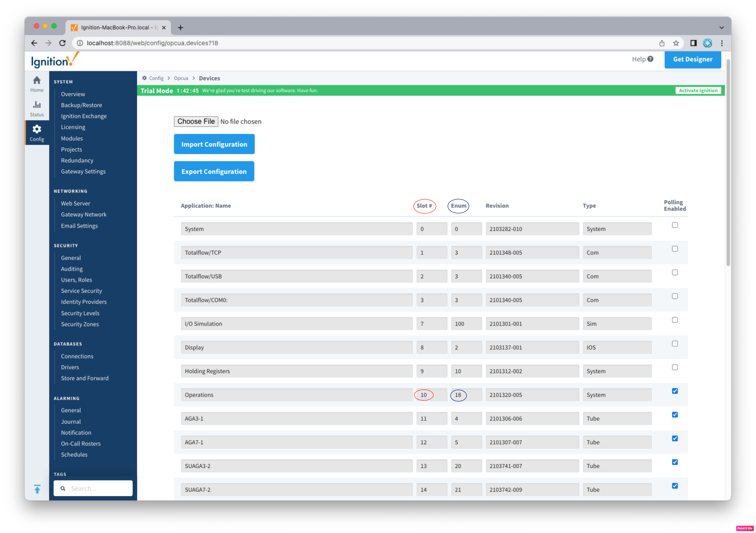Disable polling for Operations row
The width and height of the screenshot is (756, 533).
click(675, 391)
